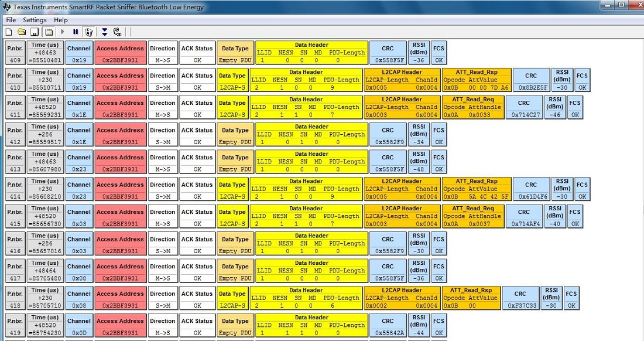This screenshot has height=341, width=644.
Task: Click the start capture play button
Action: click(63, 32)
